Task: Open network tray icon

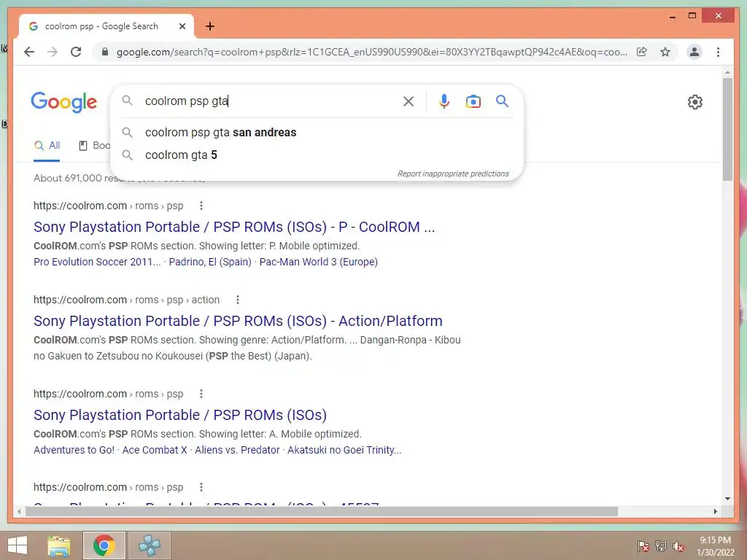Action: pyautogui.click(x=661, y=546)
